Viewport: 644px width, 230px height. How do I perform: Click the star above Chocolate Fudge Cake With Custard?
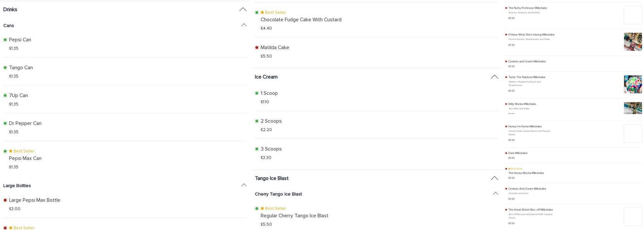pyautogui.click(x=262, y=12)
